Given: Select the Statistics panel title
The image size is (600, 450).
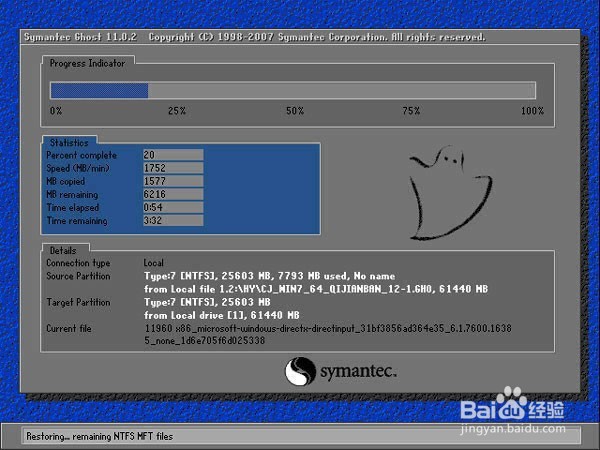Looking at the screenshot, I should click(x=69, y=142).
